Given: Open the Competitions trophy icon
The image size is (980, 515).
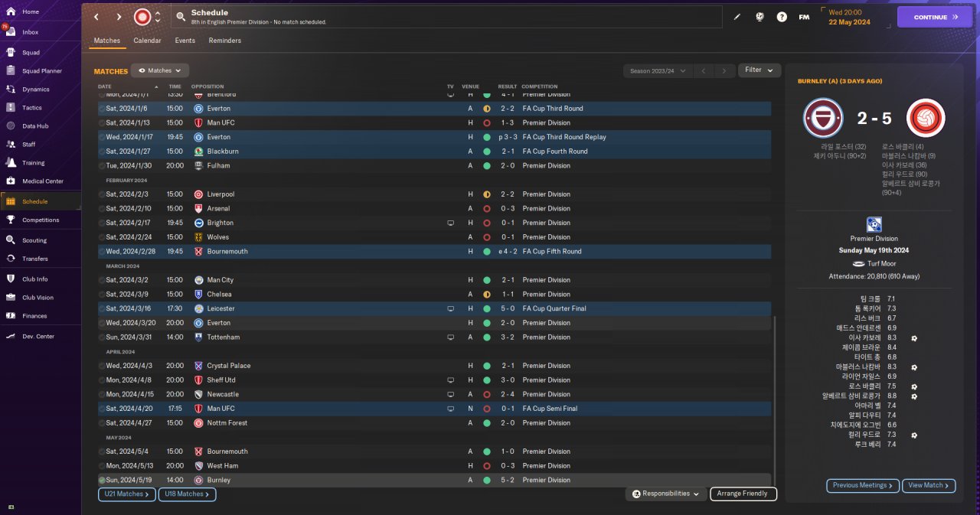Looking at the screenshot, I should (11, 220).
